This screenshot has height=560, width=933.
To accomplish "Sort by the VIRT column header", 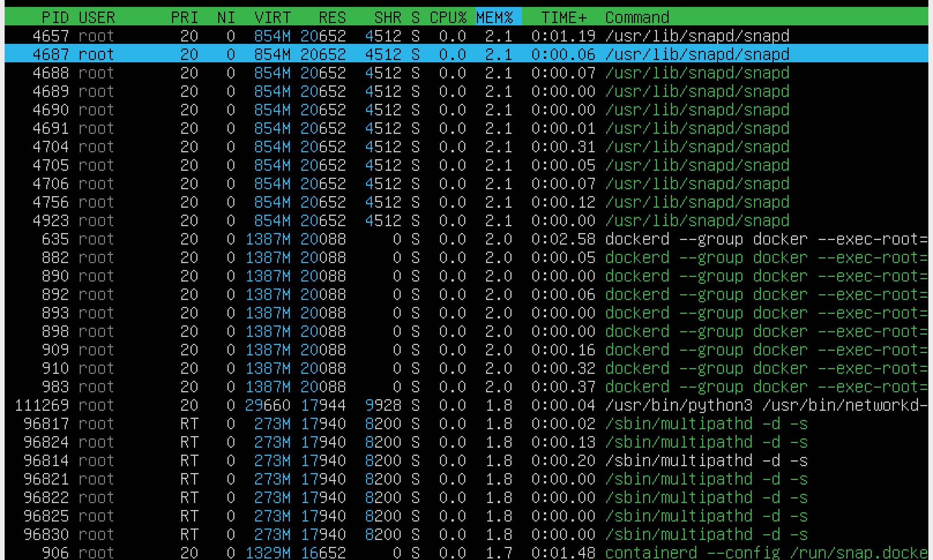I will tap(273, 17).
